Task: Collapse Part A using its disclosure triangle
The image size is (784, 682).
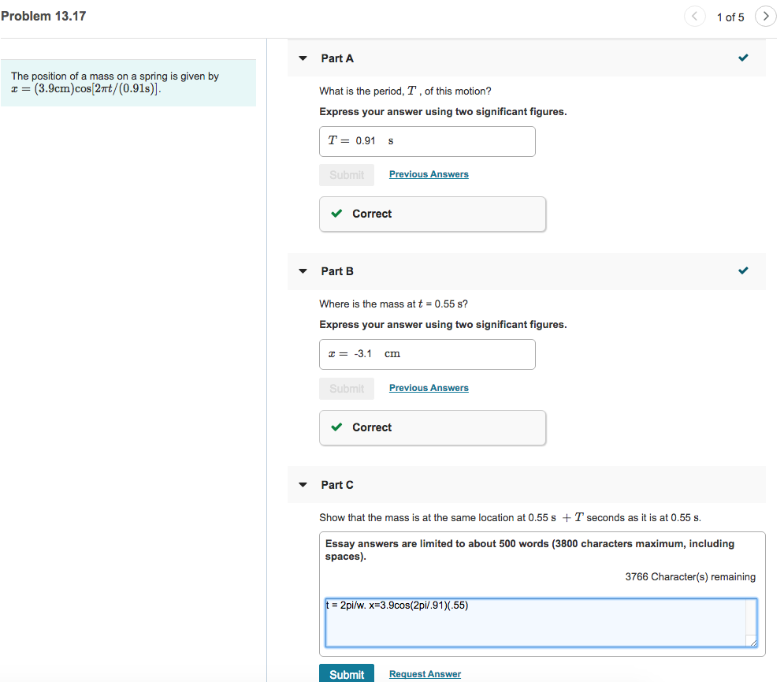Action: coord(303,58)
